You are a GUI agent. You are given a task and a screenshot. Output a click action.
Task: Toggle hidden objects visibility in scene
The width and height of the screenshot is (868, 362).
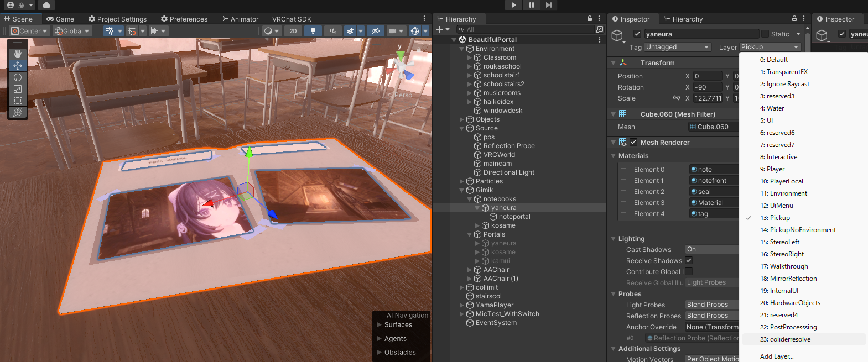[375, 31]
